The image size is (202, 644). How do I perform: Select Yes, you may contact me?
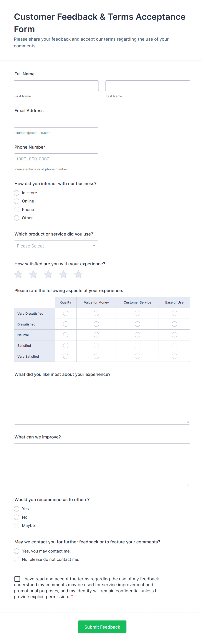point(17,551)
